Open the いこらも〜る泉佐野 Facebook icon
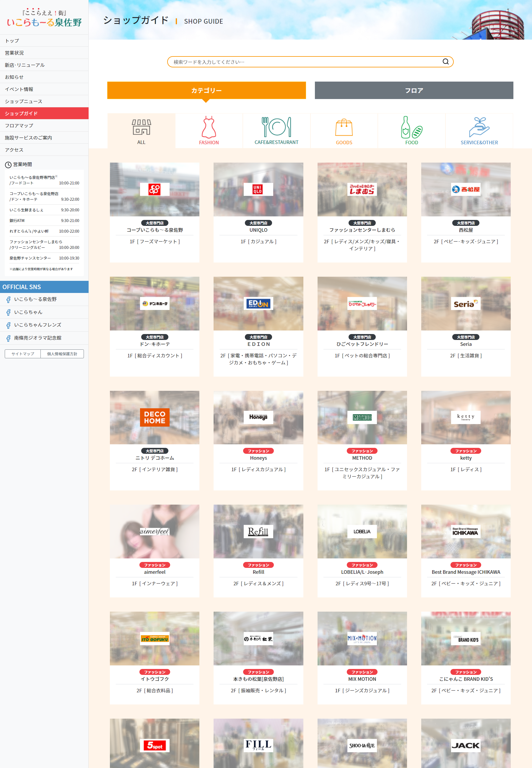The height and width of the screenshot is (768, 532). 8,299
